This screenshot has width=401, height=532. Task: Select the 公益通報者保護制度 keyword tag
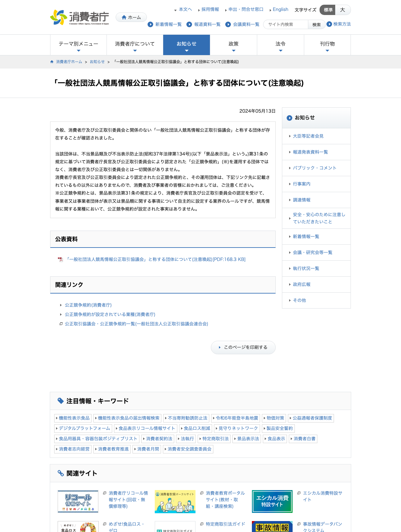(x=311, y=418)
